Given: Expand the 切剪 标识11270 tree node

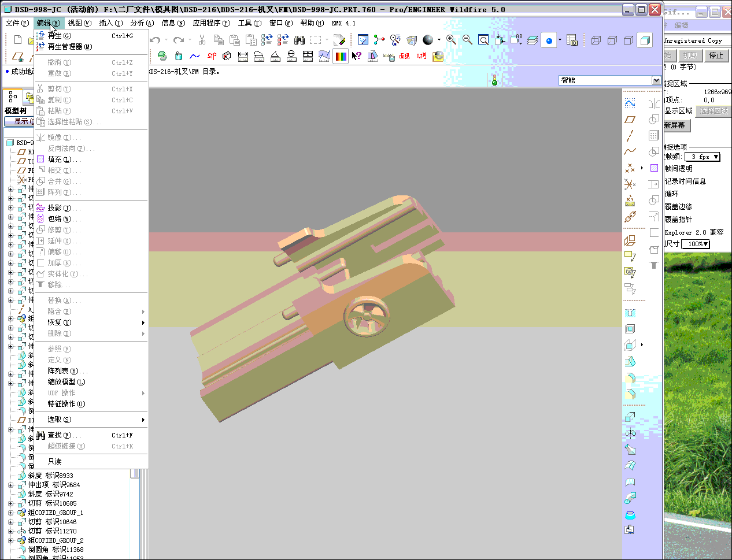Looking at the screenshot, I should point(11,531).
